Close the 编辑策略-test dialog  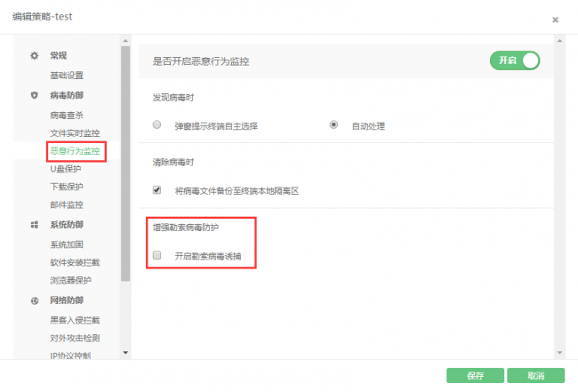click(x=556, y=19)
